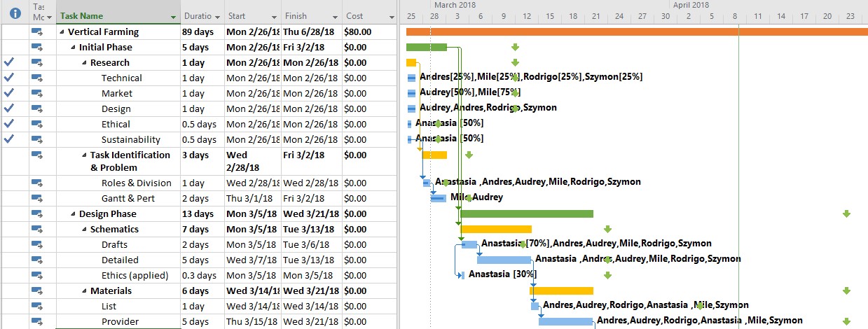Collapse the Initial Phase summary task
868x329 pixels.
[x=73, y=48]
